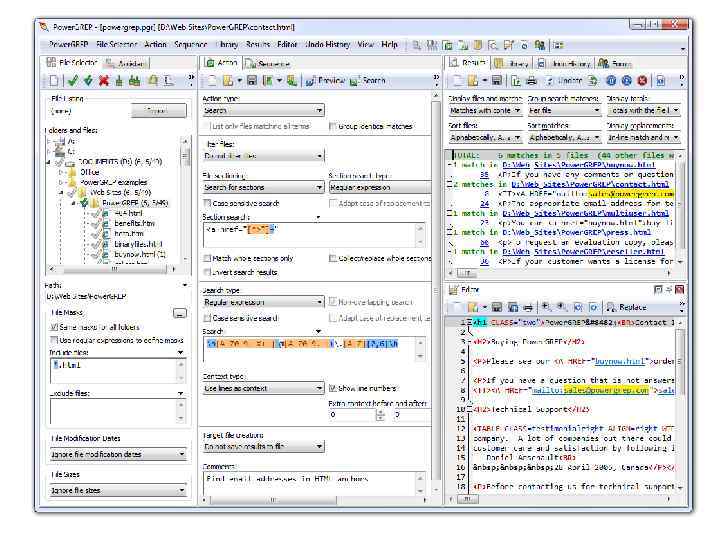Enable 'Invert search results' checkbox
Image resolution: width=720 pixels, height=540 pixels.
[x=207, y=272]
